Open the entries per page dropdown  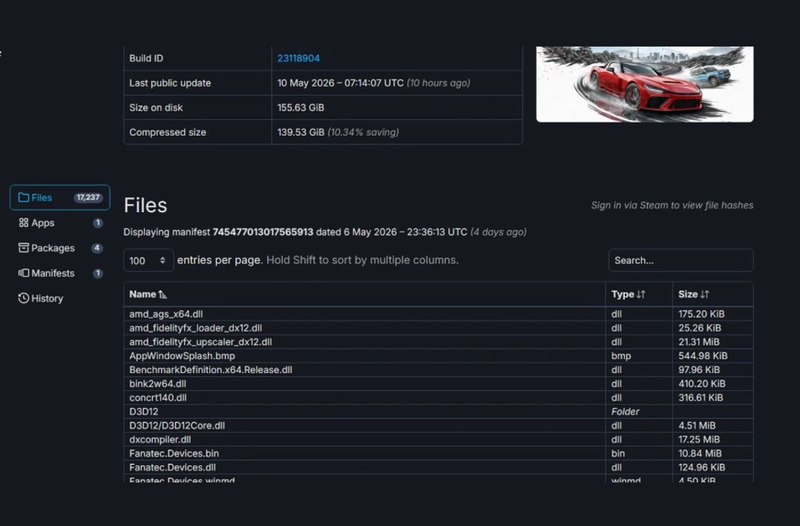[148, 260]
